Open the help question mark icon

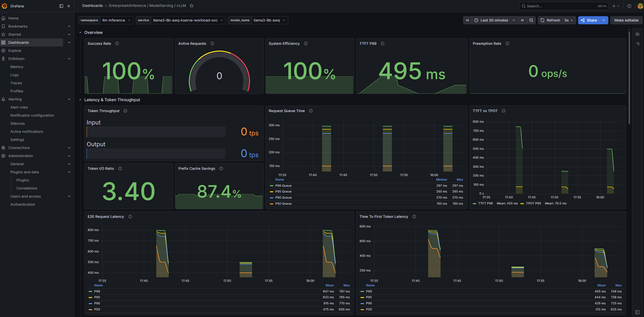pyautogui.click(x=629, y=6)
